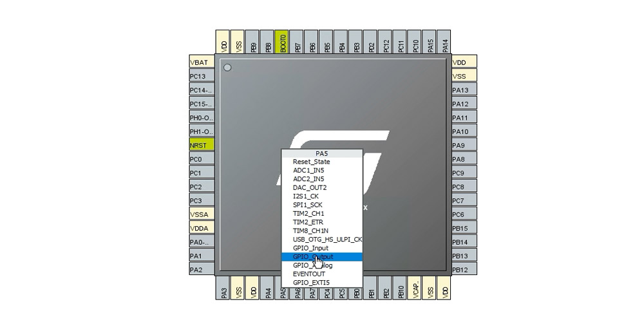Select GPIO_EXTI5 at the menu bottom
This screenshot has height=322, width=644.
[321, 283]
